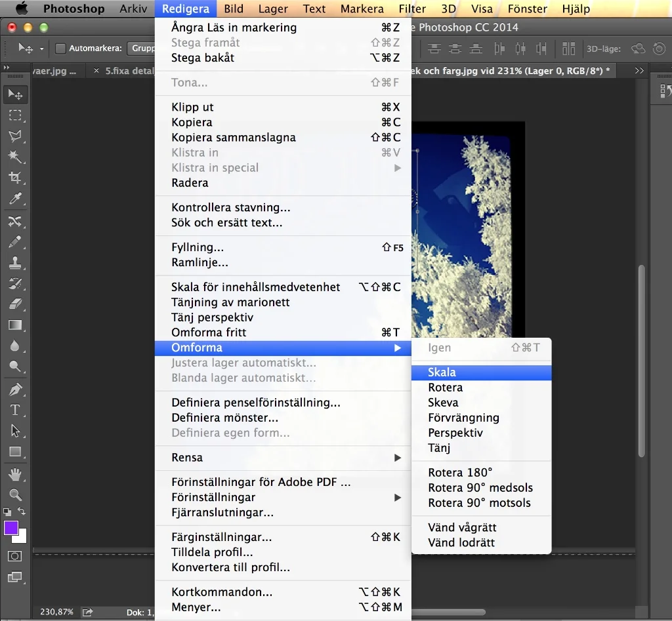672x621 pixels.
Task: Select the Polygonal Lasso tool
Action: coord(16,136)
